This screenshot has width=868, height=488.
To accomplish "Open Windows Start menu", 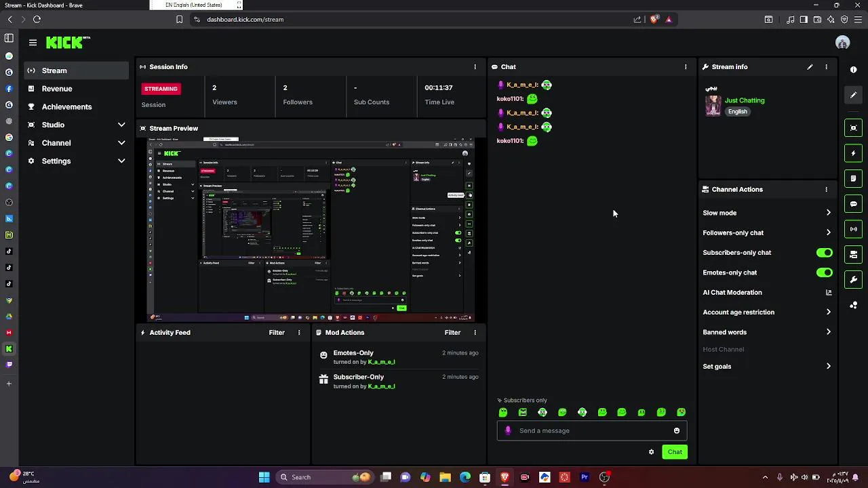I will 264,477.
